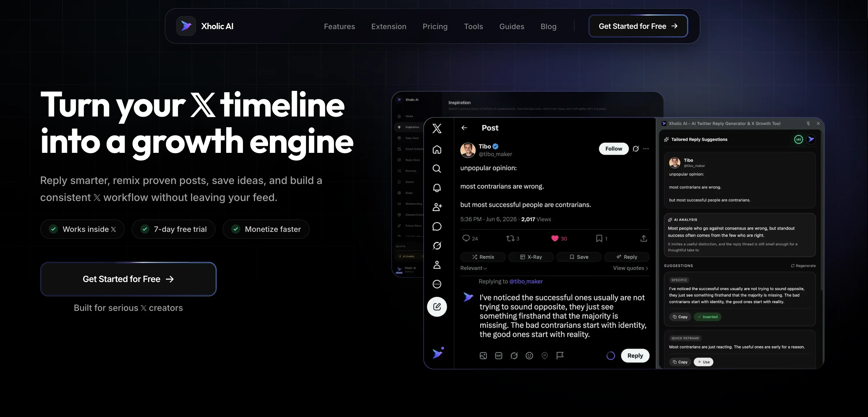Click Tibo's avatar on the post
Image resolution: width=868 pixels, height=417 pixels.
(x=468, y=150)
